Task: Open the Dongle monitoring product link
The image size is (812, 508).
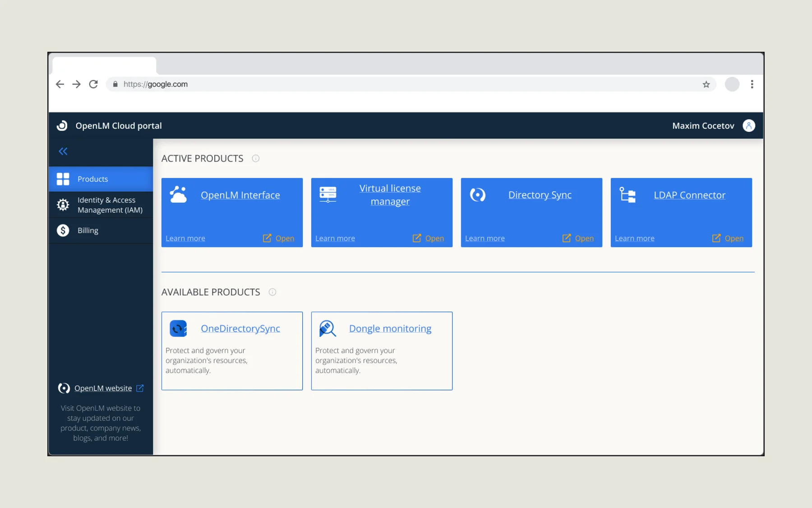Action: click(x=390, y=329)
